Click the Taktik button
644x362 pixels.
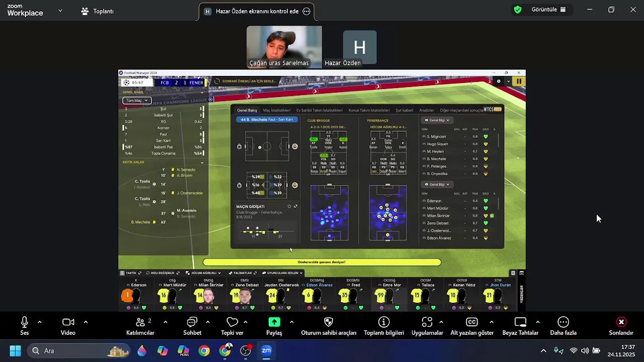pyautogui.click(x=131, y=273)
